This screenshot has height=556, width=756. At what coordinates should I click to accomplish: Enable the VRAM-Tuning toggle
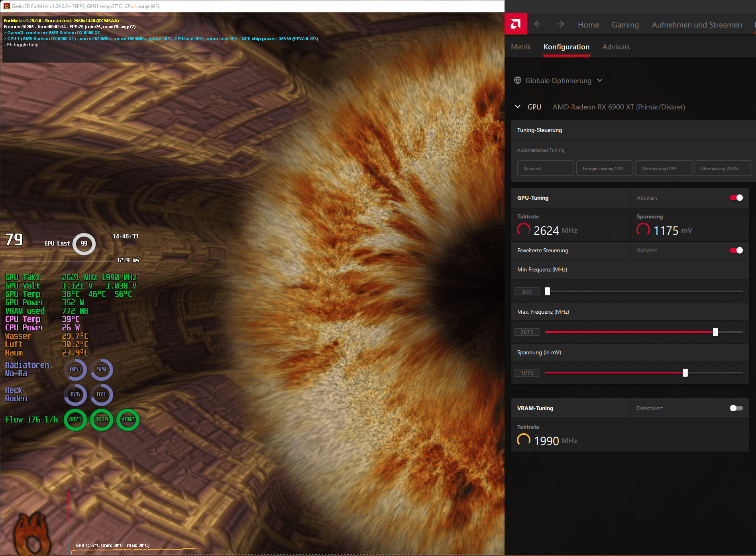(x=736, y=408)
